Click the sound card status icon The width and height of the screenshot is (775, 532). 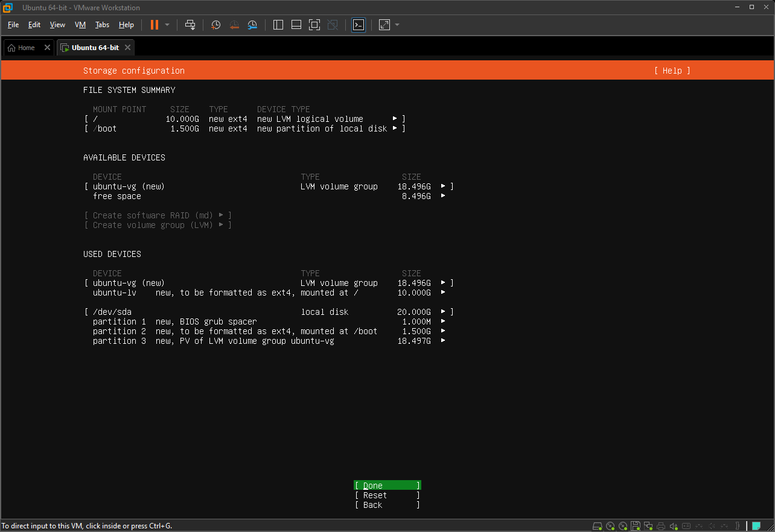(674, 526)
